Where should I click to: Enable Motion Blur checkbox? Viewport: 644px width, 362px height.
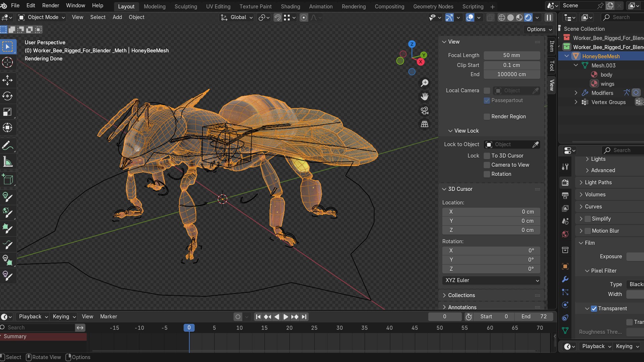coord(588,231)
